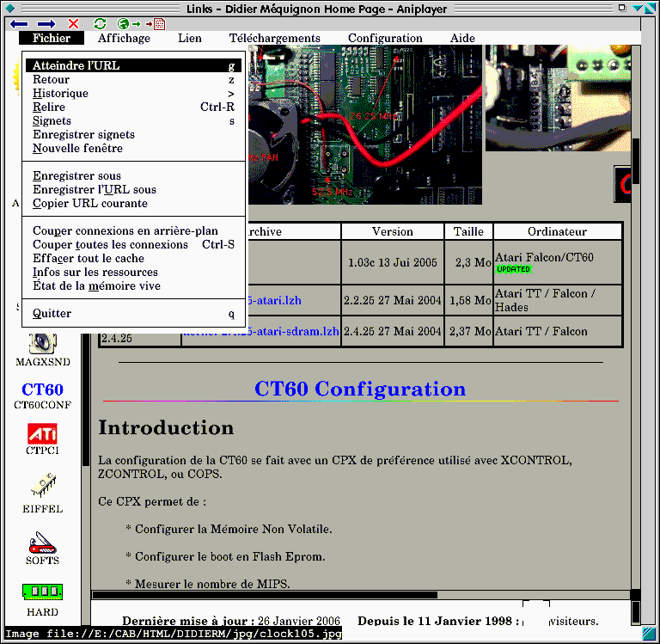Click the '2,37 Mo' size cell
Image resolution: width=660 pixels, height=644 pixels.
tap(470, 332)
